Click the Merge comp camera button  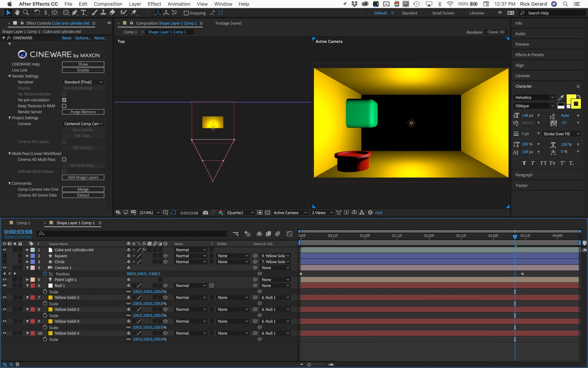click(83, 189)
